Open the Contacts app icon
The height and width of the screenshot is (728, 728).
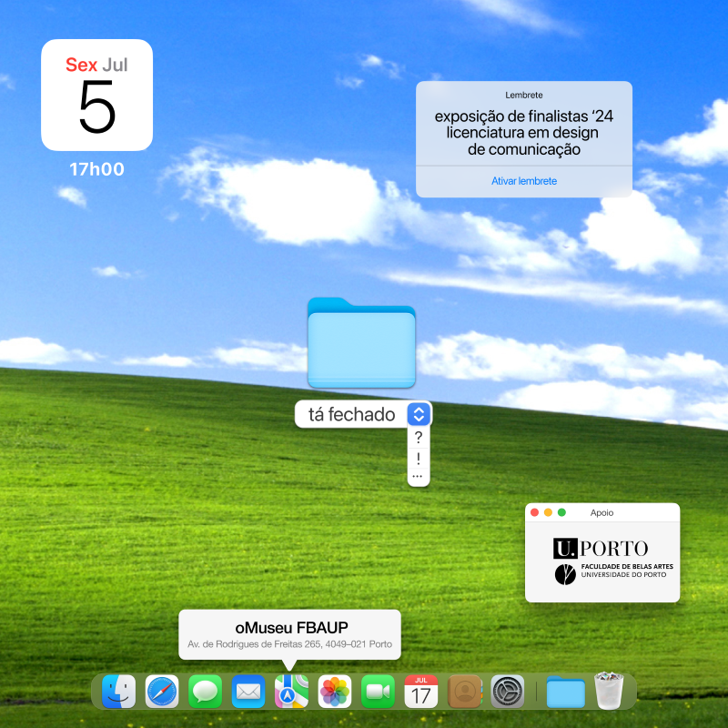464,692
